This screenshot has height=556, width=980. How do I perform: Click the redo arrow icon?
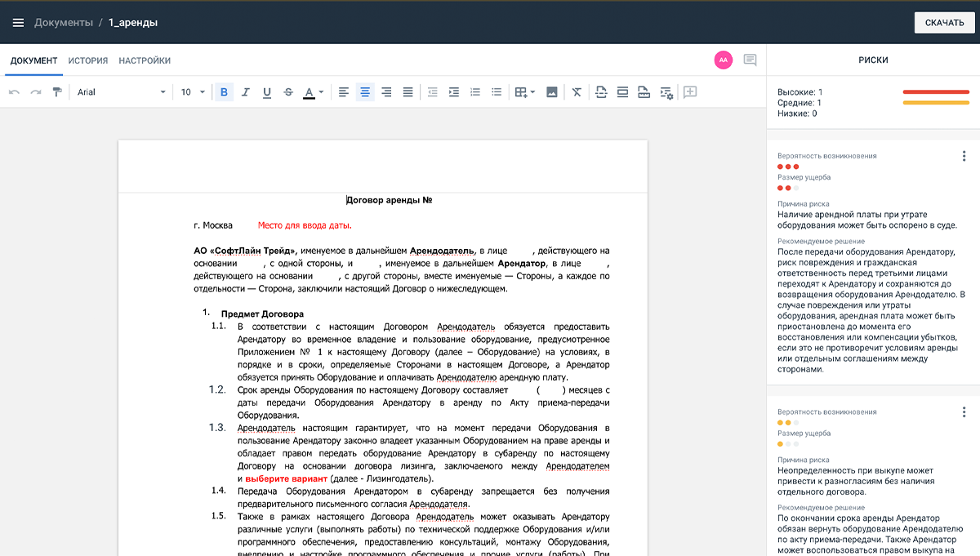[x=36, y=92]
